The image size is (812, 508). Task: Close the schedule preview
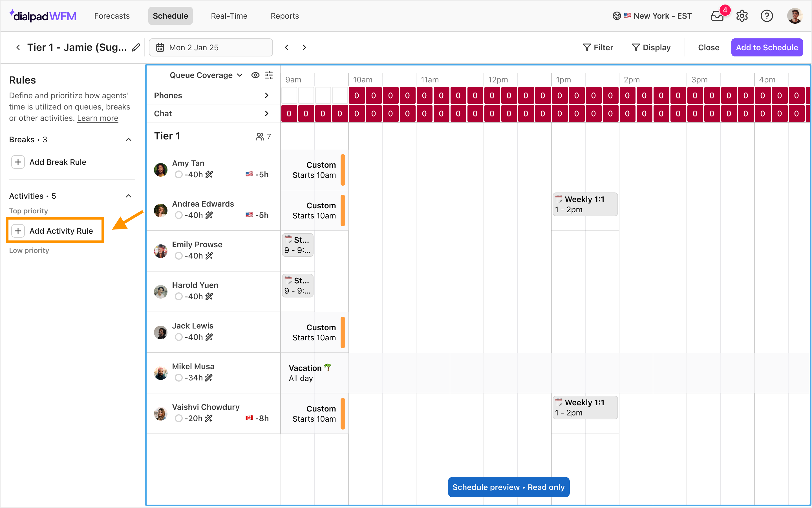pyautogui.click(x=709, y=47)
